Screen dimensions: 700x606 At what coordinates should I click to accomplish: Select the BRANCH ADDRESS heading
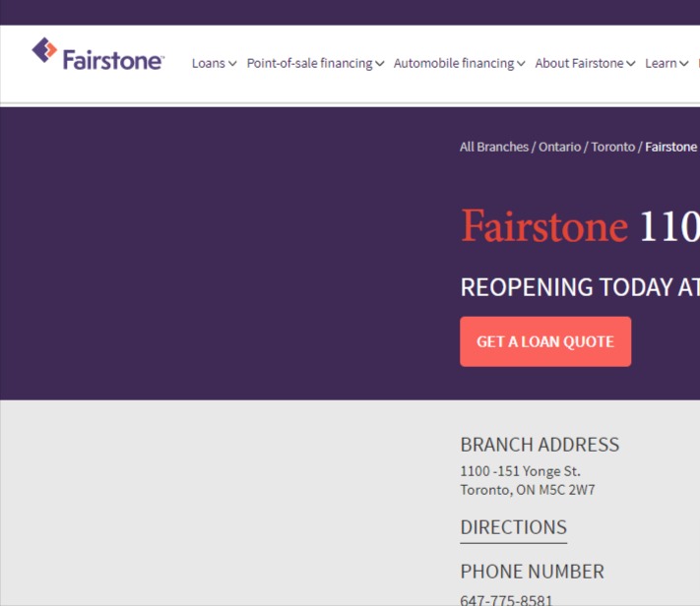tap(540, 445)
